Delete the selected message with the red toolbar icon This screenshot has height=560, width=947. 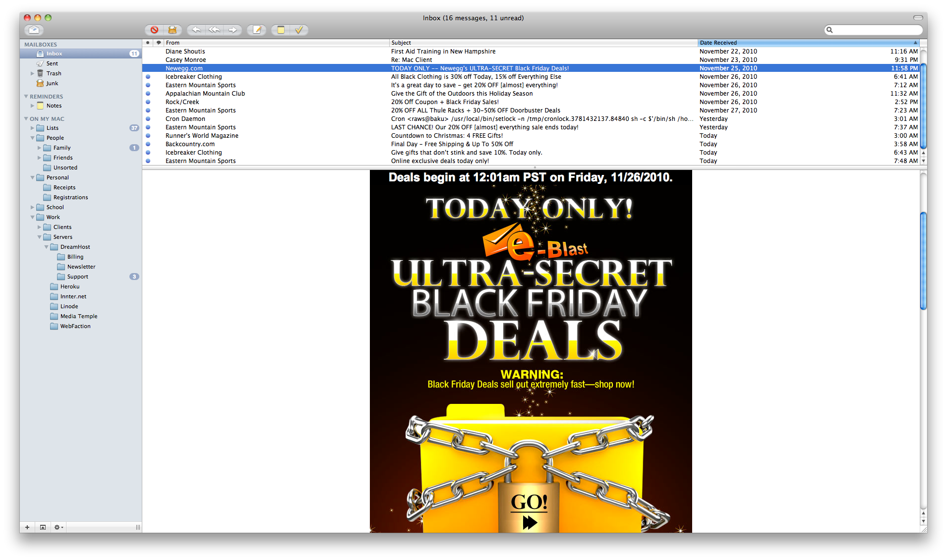point(155,30)
